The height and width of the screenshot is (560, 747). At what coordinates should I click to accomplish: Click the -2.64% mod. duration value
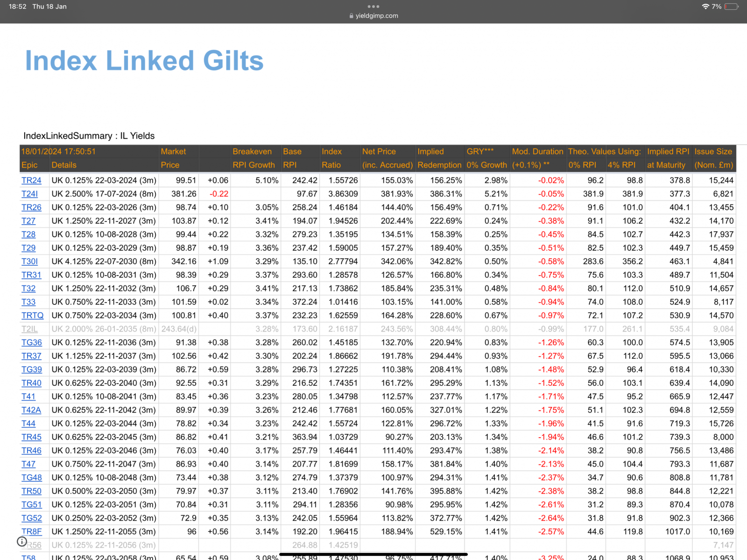click(x=551, y=518)
